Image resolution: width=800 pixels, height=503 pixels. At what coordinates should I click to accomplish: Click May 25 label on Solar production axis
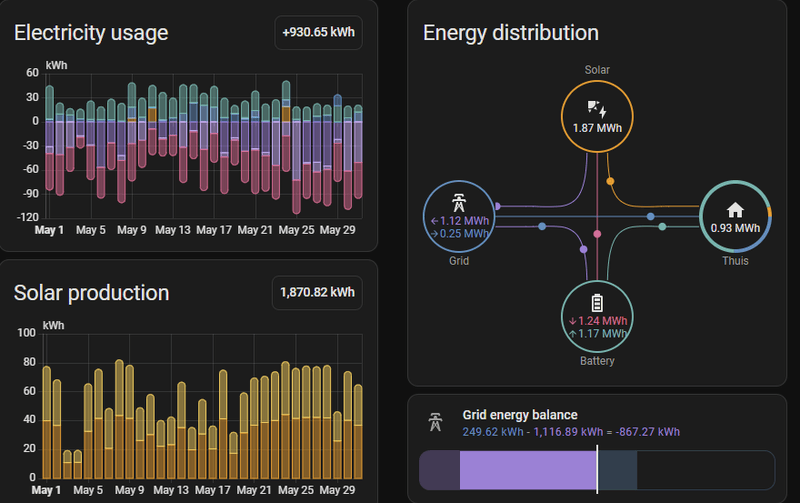point(296,490)
